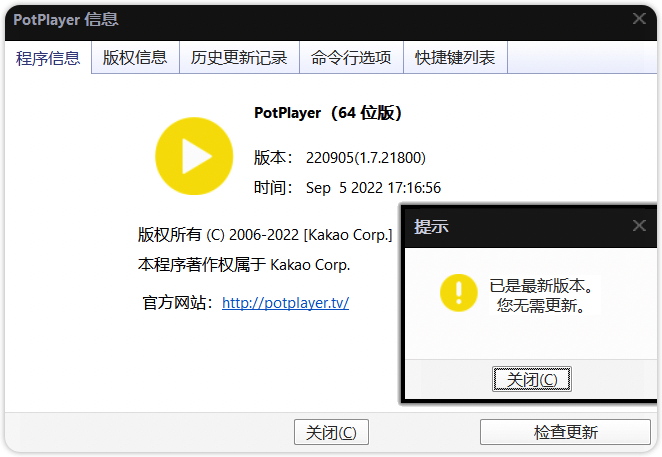Click the PotPlayer 信息 window title
The height and width of the screenshot is (457, 662).
coord(66,19)
